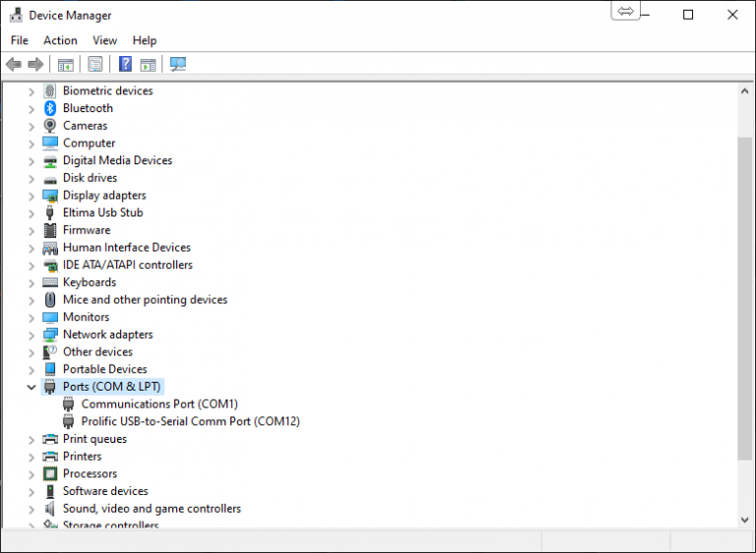Select the Sound, video and game controllers icon
The height and width of the screenshot is (553, 756).
pyautogui.click(x=49, y=508)
